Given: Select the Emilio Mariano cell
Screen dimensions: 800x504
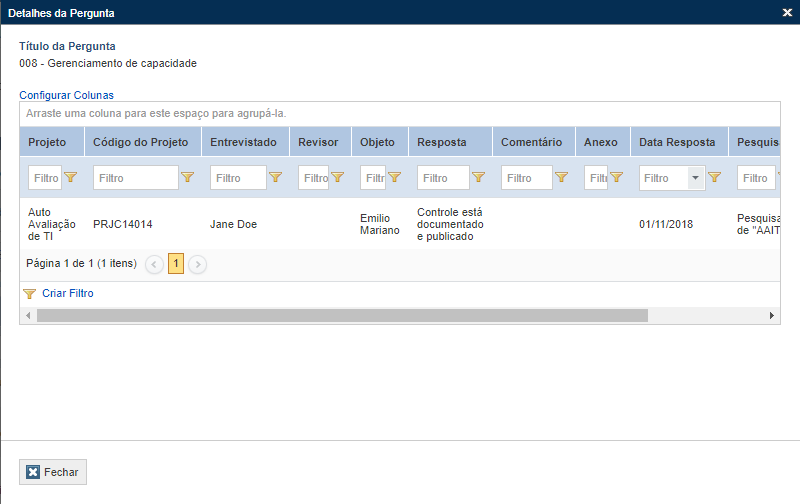Looking at the screenshot, I should [380, 224].
